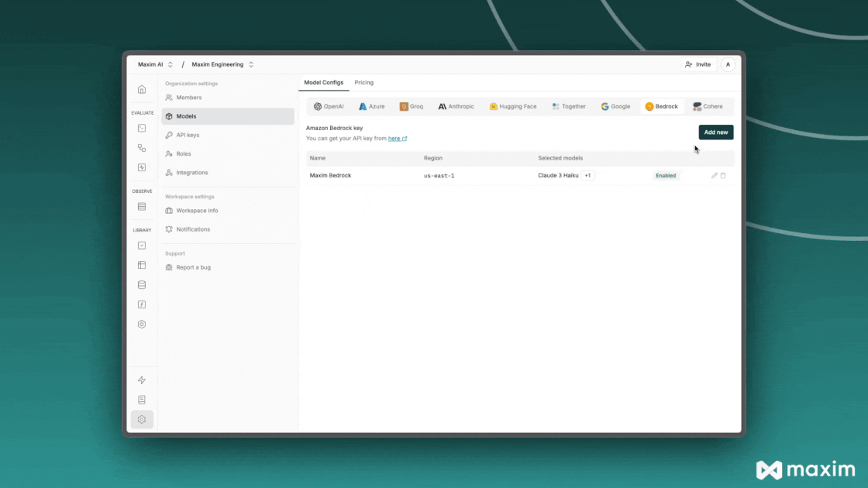Viewport: 868px width, 488px height.
Task: Open the logs table icon under Observe
Action: 142,206
